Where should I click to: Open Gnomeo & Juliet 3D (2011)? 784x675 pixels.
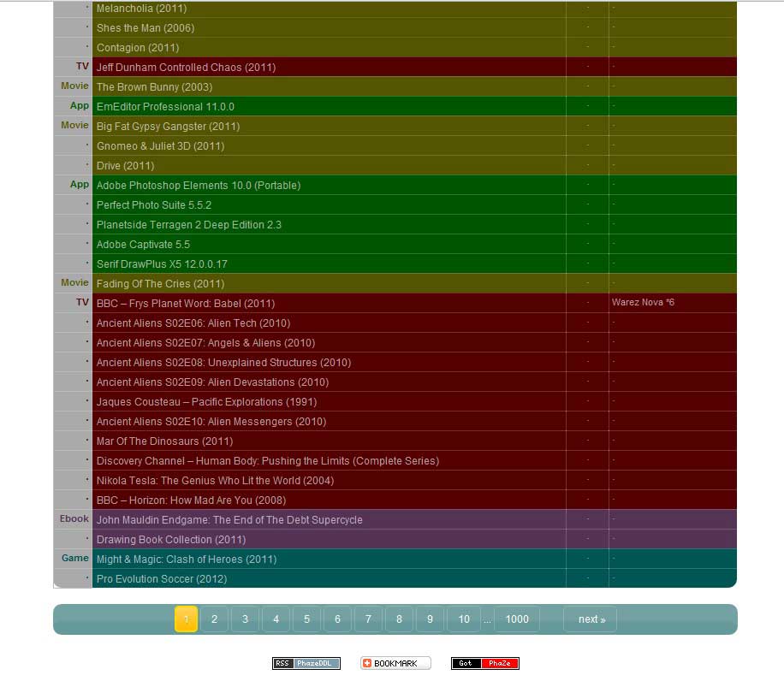click(x=161, y=146)
